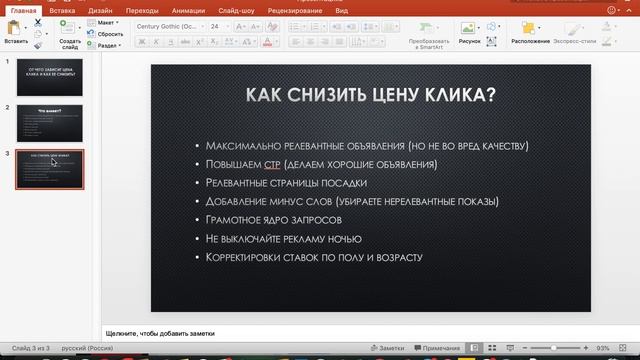Click the Сбросить reset button
Image resolution: width=640 pixels, height=360 pixels.
coord(106,34)
